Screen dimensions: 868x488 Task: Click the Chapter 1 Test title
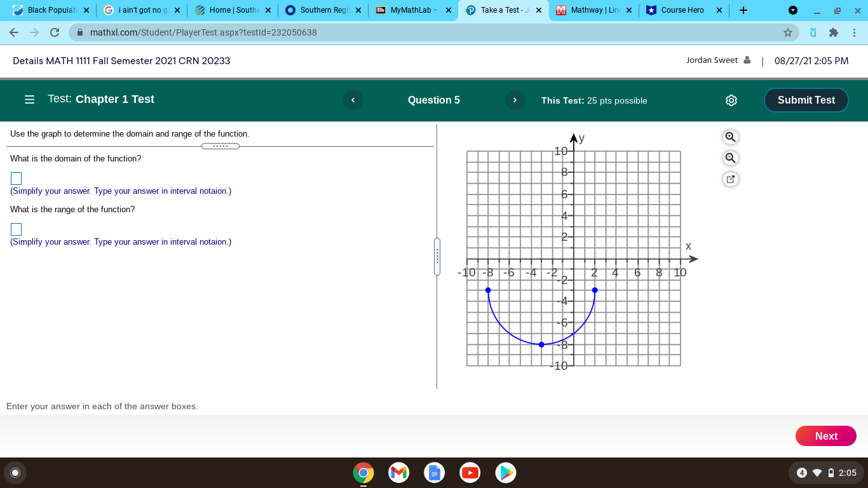coord(115,99)
